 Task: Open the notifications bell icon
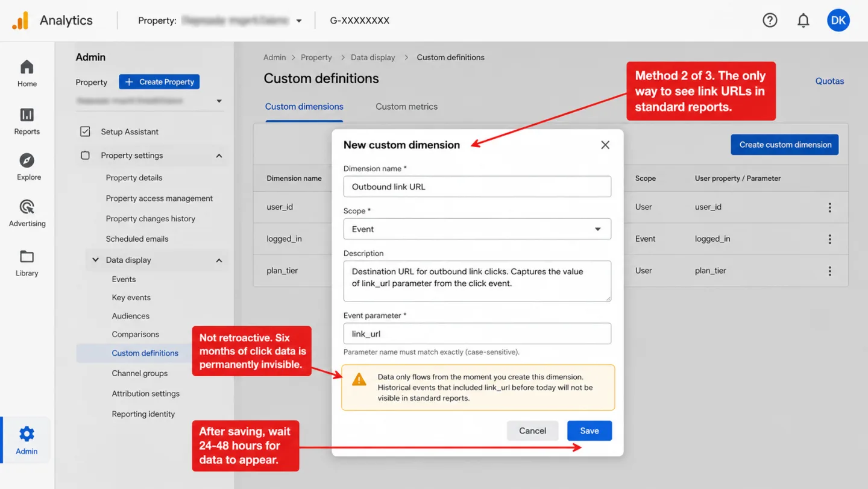803,21
